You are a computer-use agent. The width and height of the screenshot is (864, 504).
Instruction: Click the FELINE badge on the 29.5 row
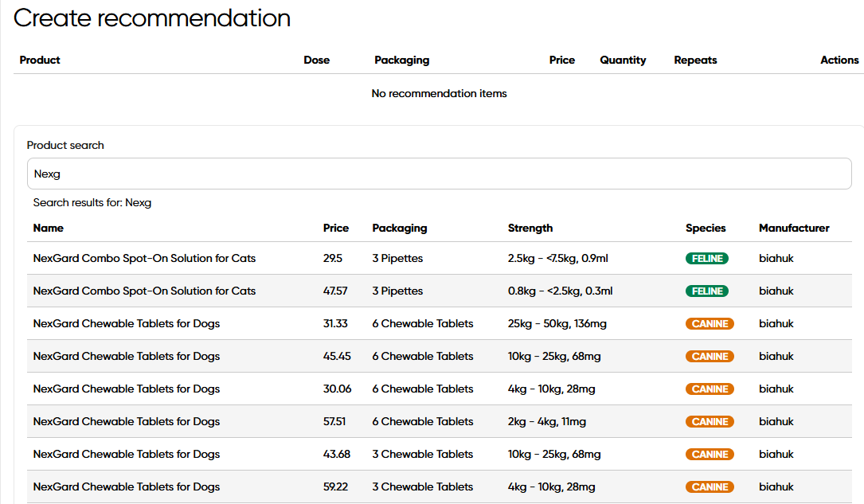[x=707, y=259]
